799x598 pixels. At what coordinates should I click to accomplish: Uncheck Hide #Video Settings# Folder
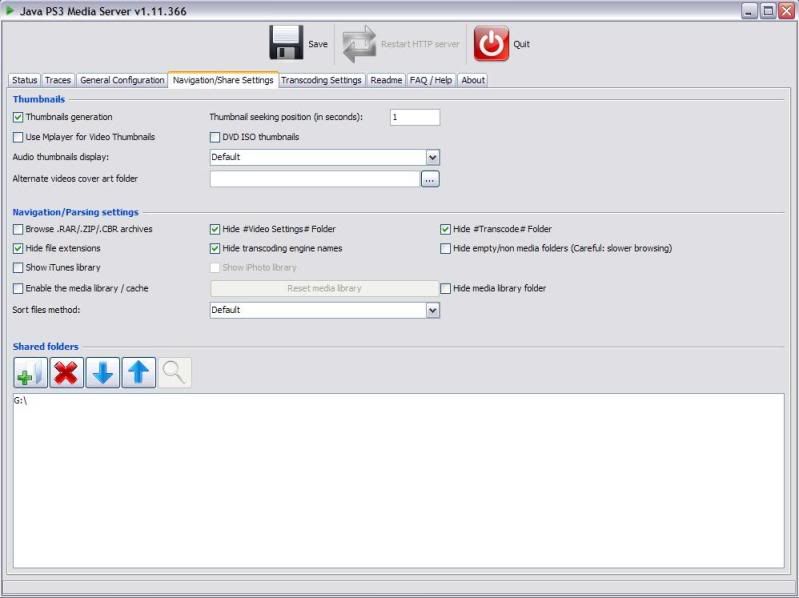[215, 229]
